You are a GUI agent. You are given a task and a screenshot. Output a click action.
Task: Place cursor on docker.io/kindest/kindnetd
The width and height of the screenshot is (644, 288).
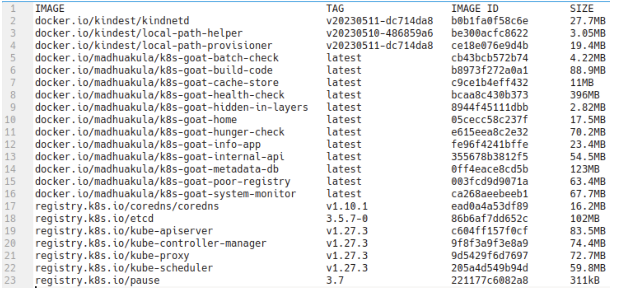pos(112,21)
